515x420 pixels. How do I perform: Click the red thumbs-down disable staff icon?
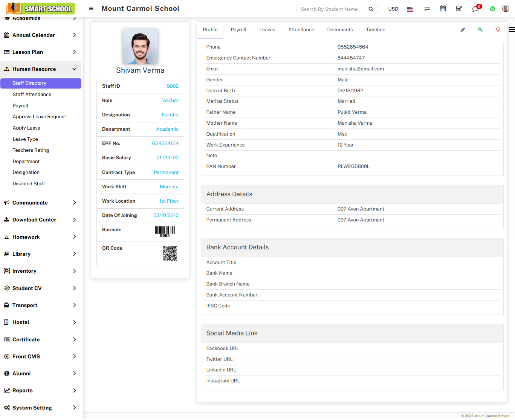(498, 30)
